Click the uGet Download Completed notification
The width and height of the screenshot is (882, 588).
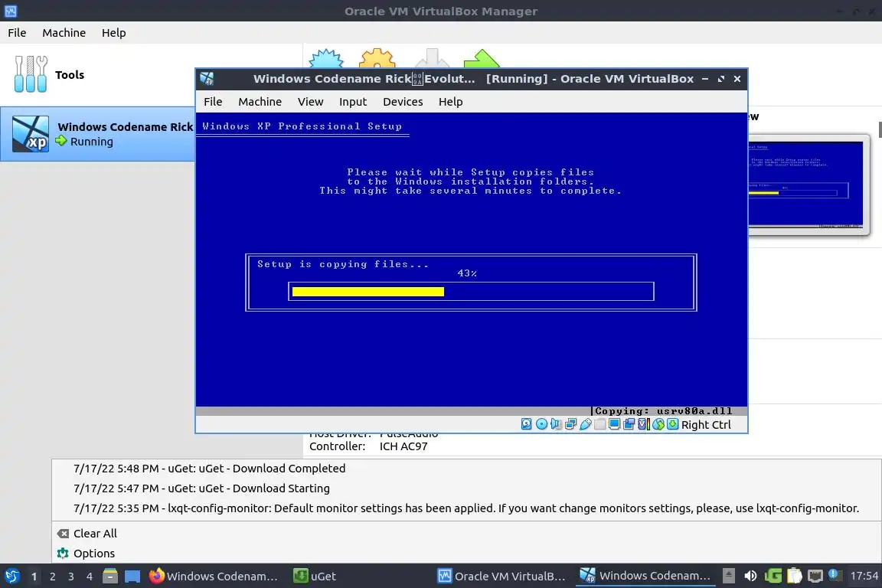[209, 468]
